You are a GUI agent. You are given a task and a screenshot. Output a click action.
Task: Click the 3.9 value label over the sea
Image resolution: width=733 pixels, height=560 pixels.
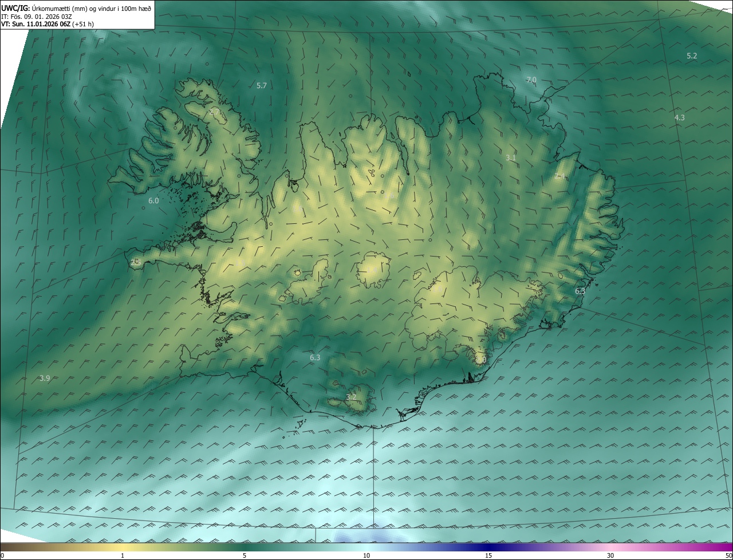pos(45,378)
